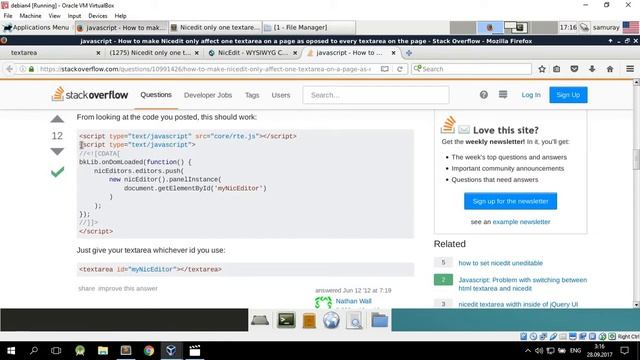
Task: Open VirtualBox Devices menu
Action: tap(98, 16)
